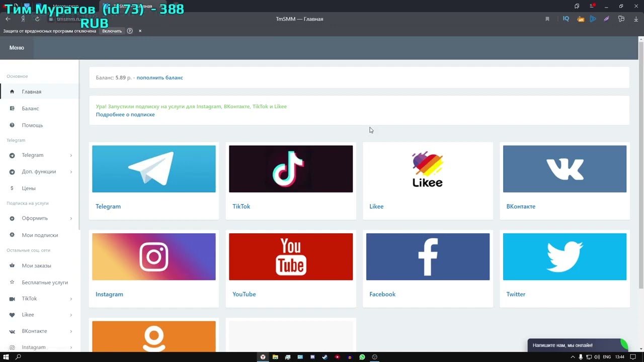Click the Yandex Я home button

tap(23, 19)
